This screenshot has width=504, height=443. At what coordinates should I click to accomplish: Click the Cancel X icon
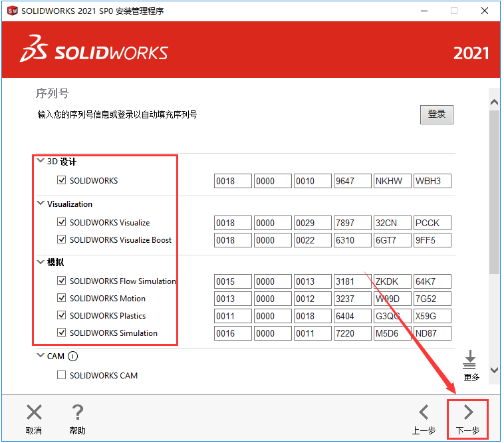(x=34, y=412)
